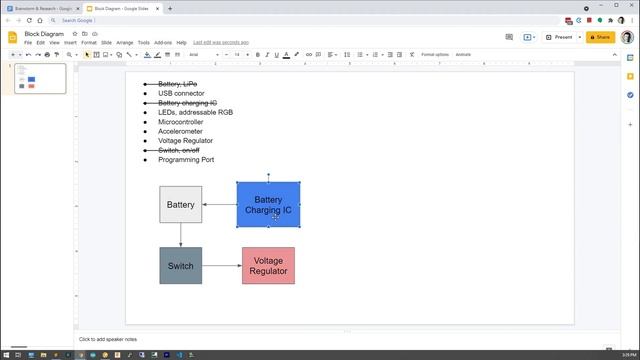
Task: Open the File menu
Action: tap(28, 42)
